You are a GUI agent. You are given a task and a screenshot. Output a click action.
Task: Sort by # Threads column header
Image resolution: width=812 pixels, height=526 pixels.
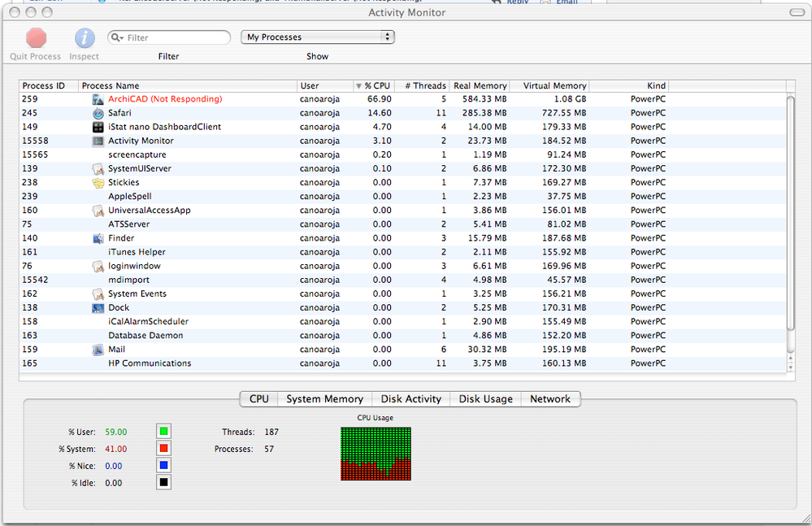[x=422, y=86]
